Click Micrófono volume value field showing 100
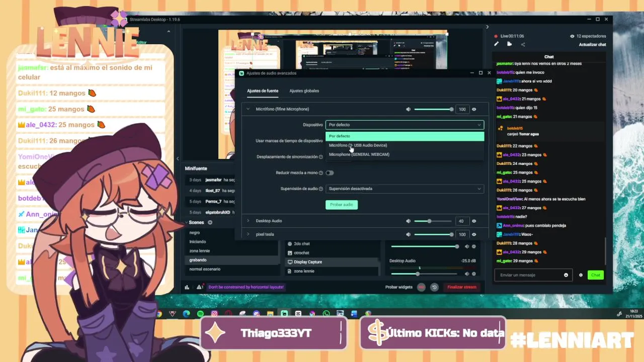The height and width of the screenshot is (362, 644). coord(462,109)
